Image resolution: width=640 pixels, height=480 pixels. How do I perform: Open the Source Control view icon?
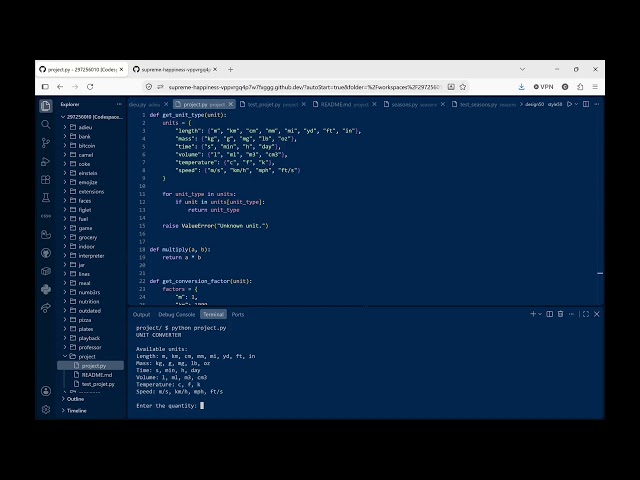tap(46, 143)
